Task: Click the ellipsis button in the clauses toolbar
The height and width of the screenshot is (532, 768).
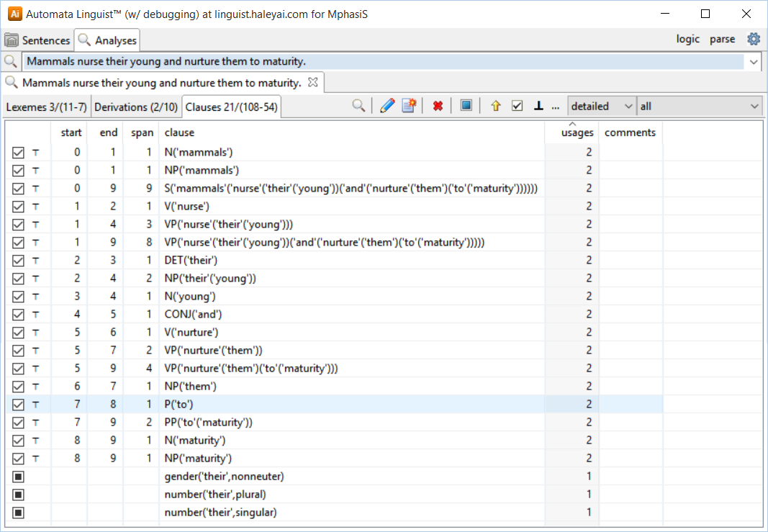Action: click(x=556, y=107)
